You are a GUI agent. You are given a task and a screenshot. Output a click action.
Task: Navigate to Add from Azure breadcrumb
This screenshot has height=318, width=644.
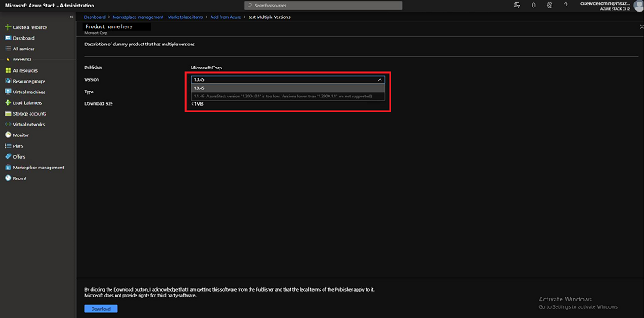[225, 17]
